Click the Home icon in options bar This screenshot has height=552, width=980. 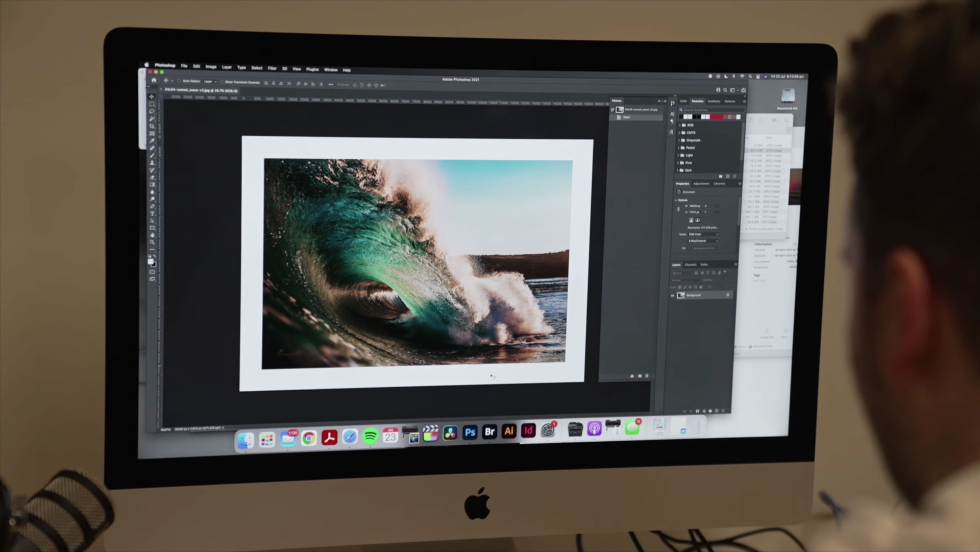point(154,80)
